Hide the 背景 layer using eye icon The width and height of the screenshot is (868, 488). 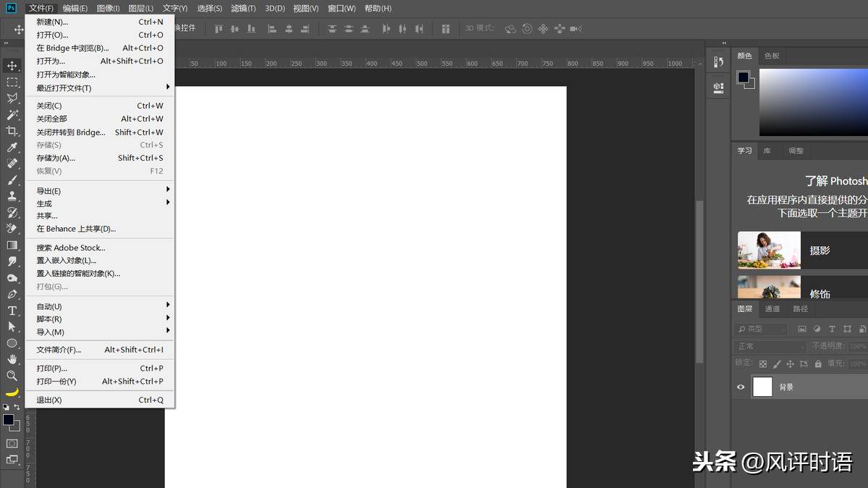click(741, 387)
